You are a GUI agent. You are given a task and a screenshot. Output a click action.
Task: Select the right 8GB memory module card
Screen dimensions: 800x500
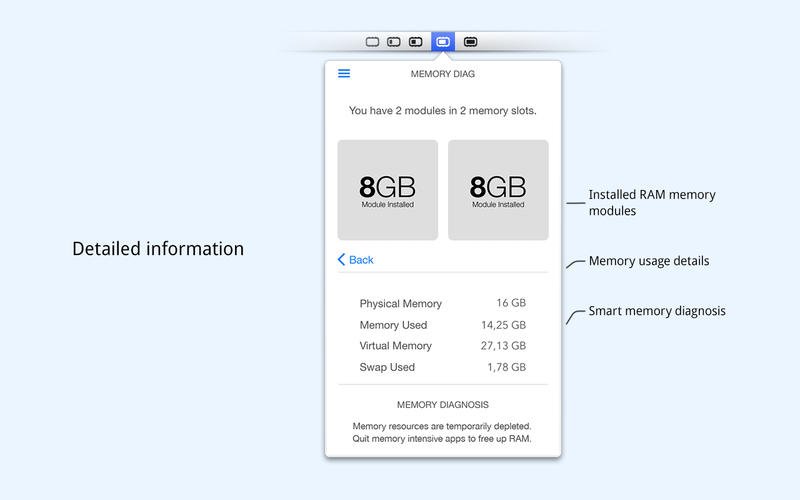498,190
